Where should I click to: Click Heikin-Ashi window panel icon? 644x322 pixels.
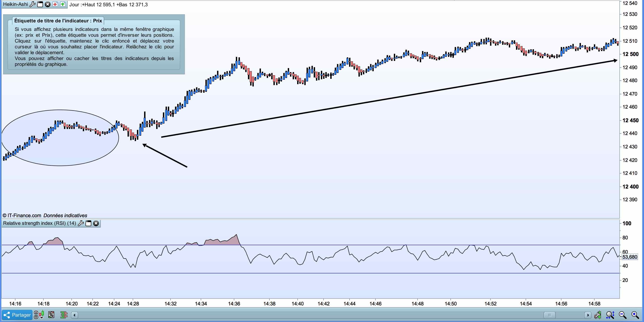point(40,4)
